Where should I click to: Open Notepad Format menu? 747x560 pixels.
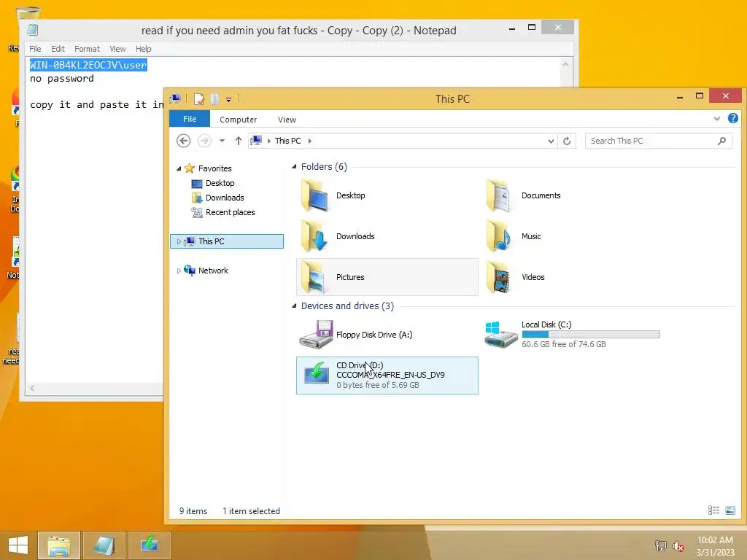(x=88, y=49)
